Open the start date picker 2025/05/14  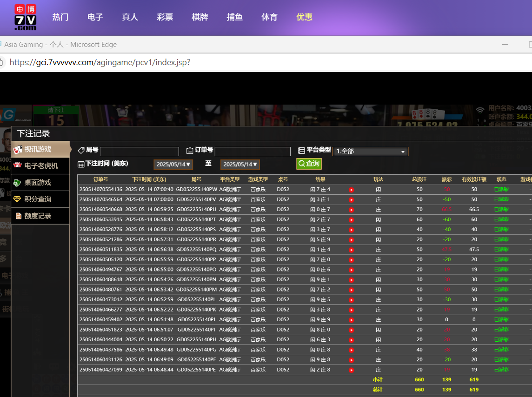(173, 165)
